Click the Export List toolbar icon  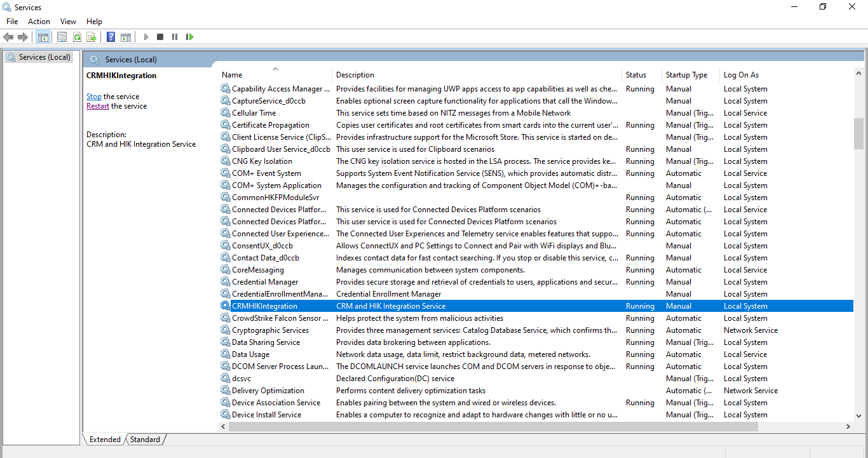click(92, 37)
